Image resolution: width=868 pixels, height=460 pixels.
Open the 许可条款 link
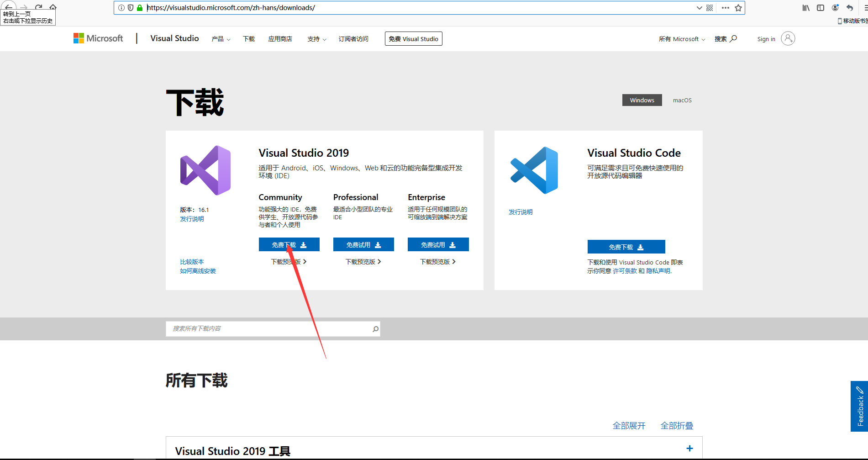625,271
